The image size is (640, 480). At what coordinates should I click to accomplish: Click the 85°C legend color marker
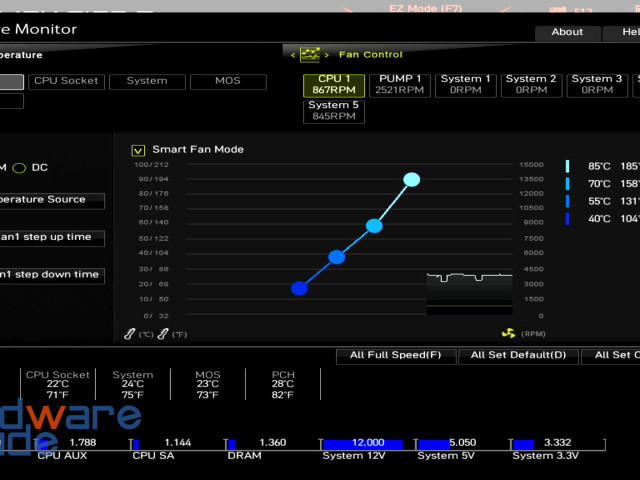(568, 167)
